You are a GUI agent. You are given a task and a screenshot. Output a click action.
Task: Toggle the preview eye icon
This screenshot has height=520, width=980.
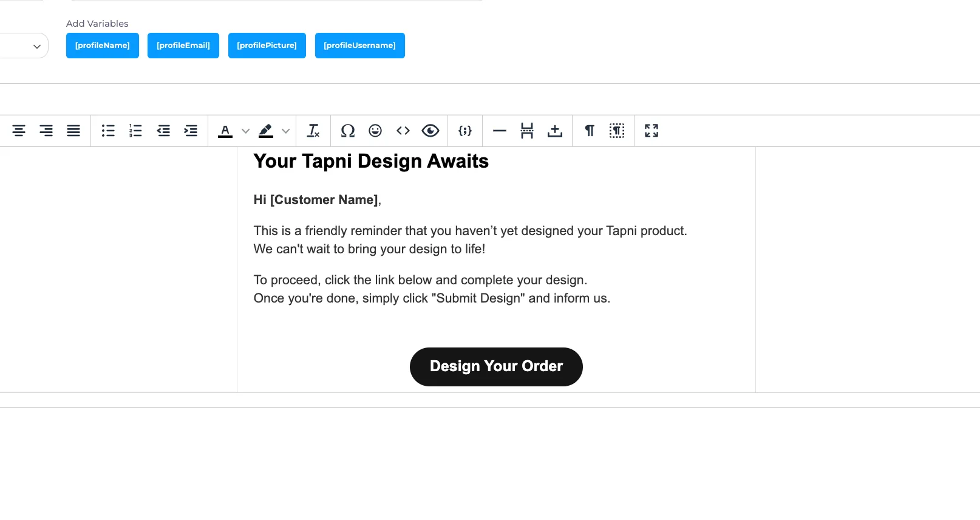pyautogui.click(x=430, y=131)
